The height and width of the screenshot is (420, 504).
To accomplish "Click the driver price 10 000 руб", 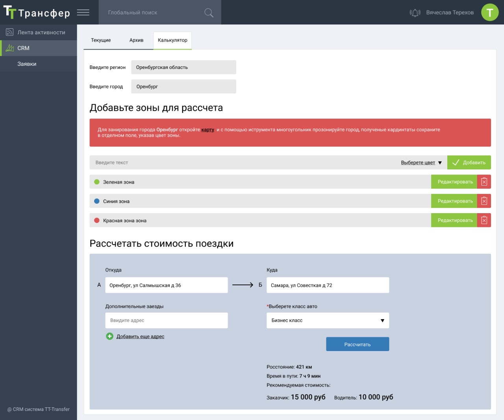I will (x=376, y=397).
